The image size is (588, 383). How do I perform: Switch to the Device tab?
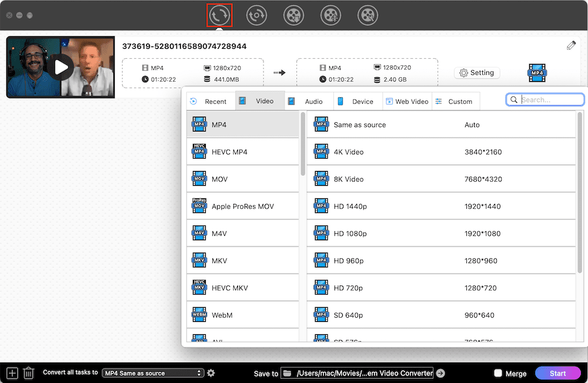click(x=358, y=101)
